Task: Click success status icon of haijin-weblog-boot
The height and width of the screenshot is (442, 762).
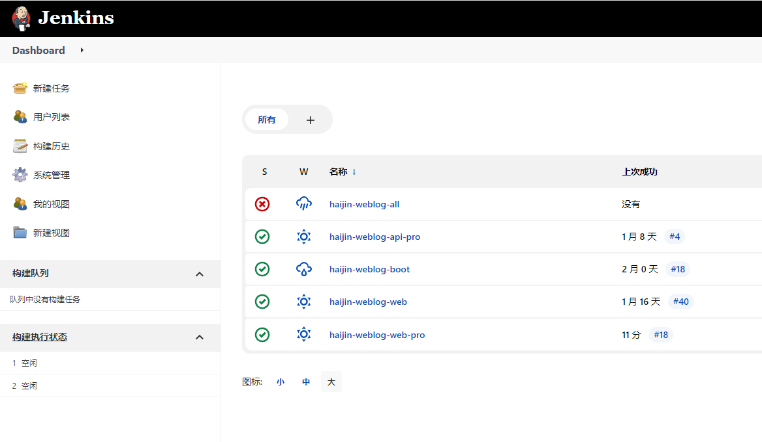Action: [262, 269]
